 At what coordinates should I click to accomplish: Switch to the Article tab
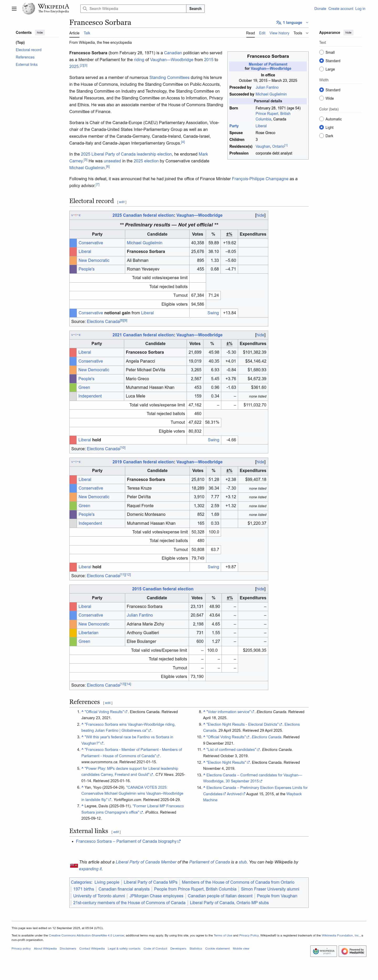74,33
